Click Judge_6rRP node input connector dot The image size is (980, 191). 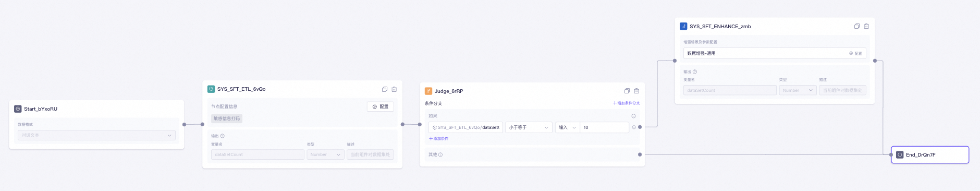point(420,124)
